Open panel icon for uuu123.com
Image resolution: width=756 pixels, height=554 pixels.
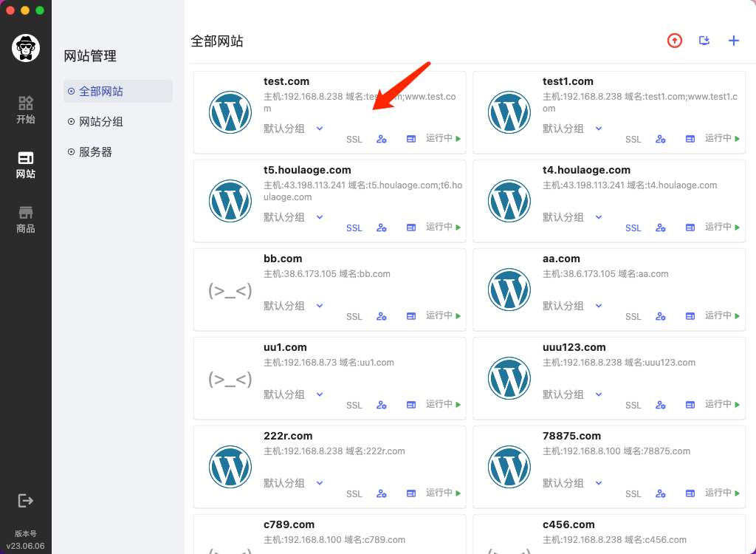click(x=690, y=405)
